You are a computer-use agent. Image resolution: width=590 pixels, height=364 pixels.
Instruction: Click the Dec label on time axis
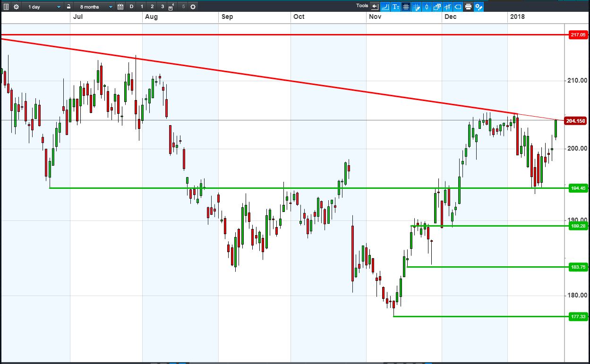(x=450, y=17)
